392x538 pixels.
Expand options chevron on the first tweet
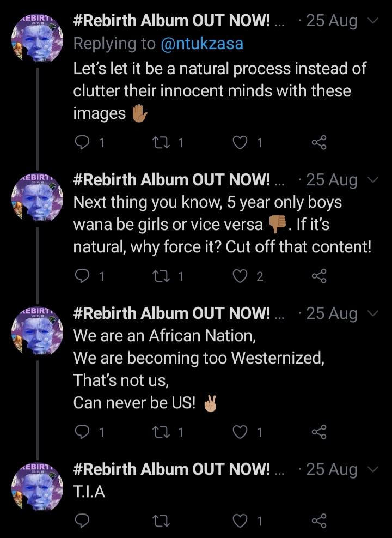coord(373,21)
